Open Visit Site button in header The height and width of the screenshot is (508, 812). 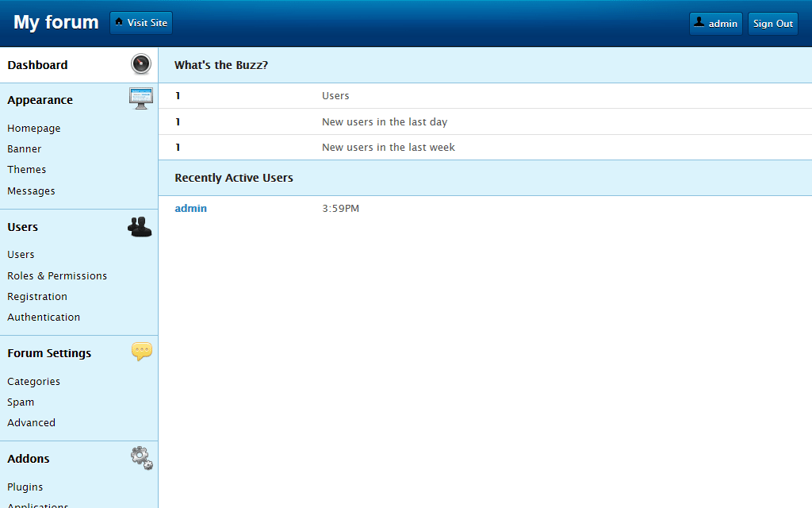pos(141,23)
